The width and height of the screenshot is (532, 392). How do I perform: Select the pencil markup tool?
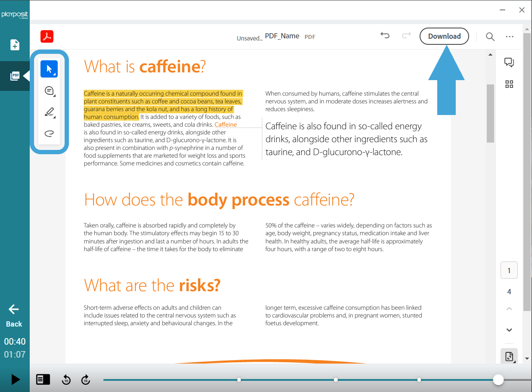(x=49, y=112)
